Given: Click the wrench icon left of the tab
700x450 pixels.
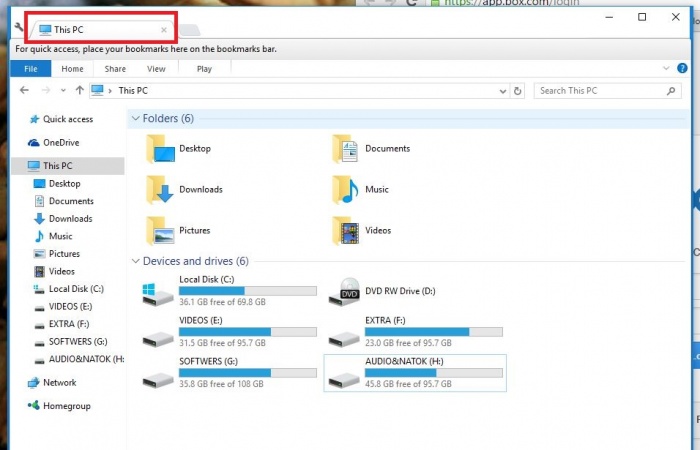Looking at the screenshot, I should [19, 27].
